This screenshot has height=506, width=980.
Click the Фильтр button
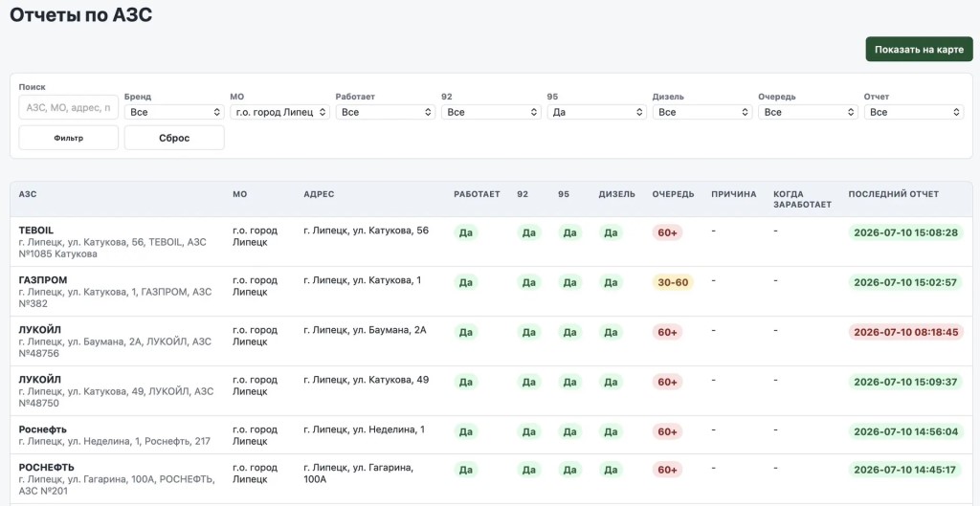click(68, 138)
